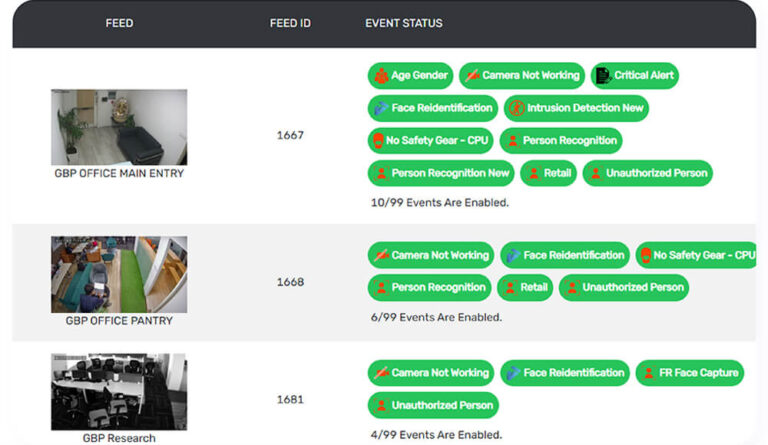Select Face Reidentification badge for feed 1681
Image resolution: width=768 pixels, height=445 pixels.
565,373
